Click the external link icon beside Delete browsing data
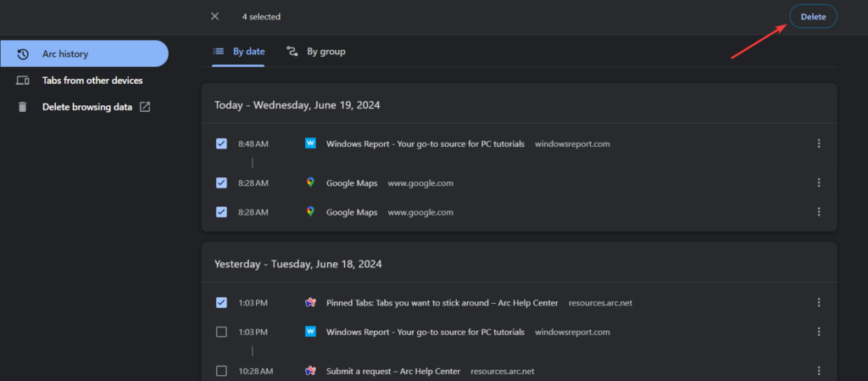Viewport: 868px width, 381px height. point(145,107)
